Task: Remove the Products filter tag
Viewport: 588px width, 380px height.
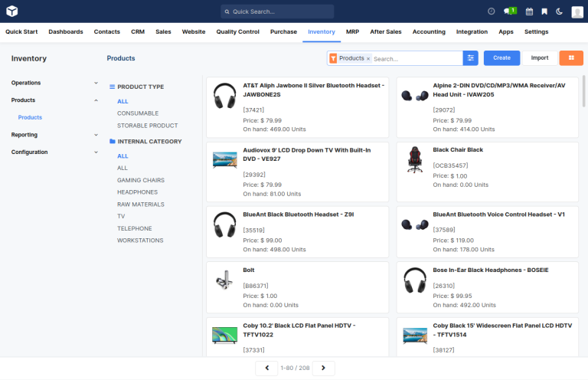Action: coord(368,59)
